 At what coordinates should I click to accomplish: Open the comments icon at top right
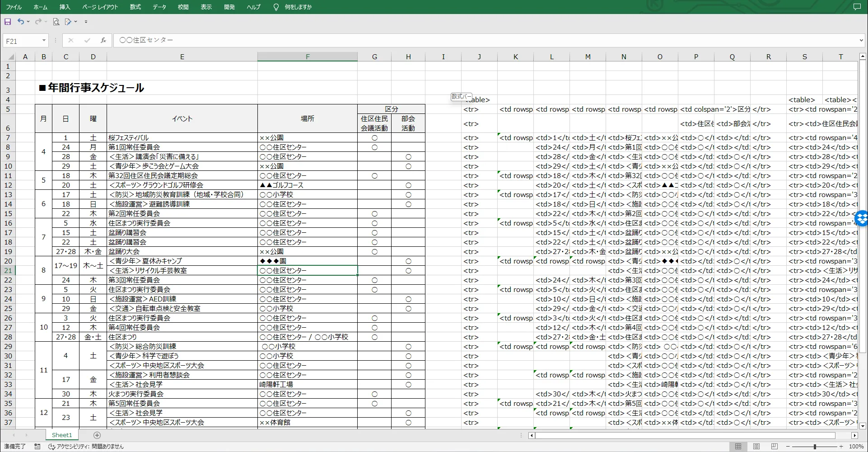tap(857, 7)
